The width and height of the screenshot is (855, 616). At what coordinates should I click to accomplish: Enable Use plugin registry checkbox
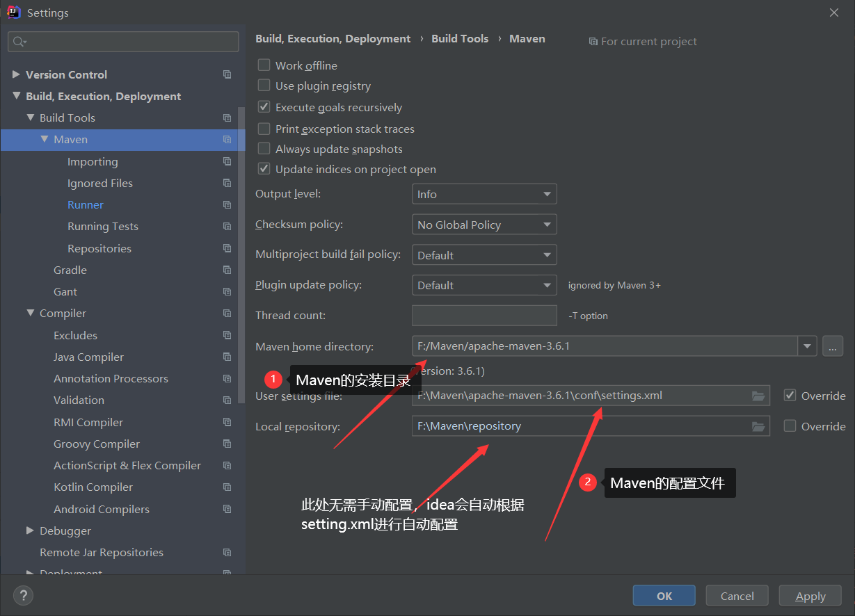(x=264, y=86)
